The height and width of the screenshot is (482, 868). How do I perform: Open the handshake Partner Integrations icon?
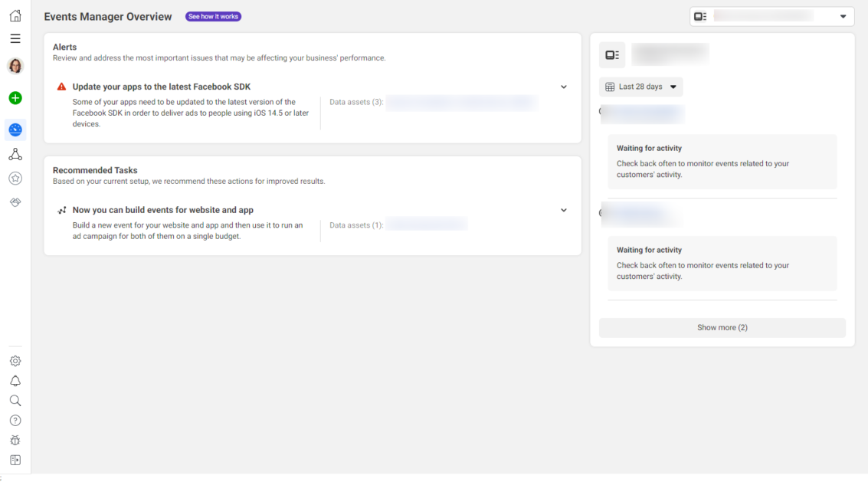point(15,202)
